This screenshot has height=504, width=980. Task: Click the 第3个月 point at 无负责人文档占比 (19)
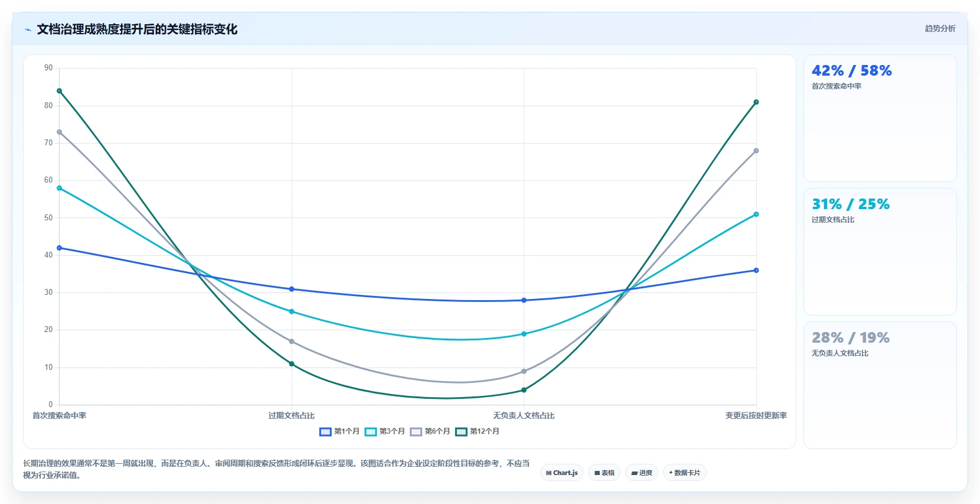click(x=524, y=334)
